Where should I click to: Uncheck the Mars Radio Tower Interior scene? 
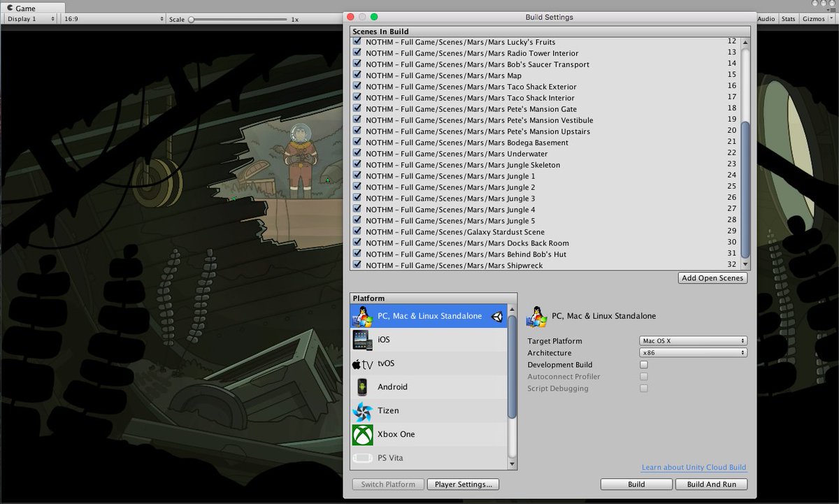click(357, 53)
